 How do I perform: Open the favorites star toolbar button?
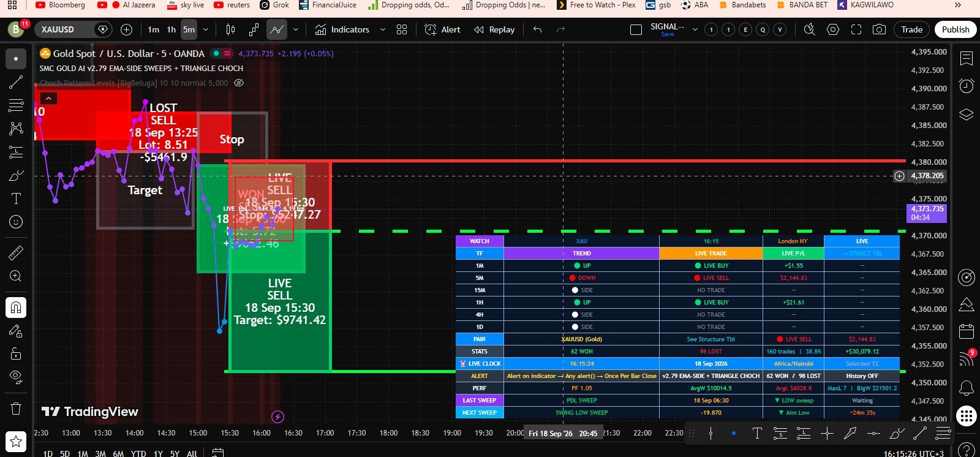pos(16,440)
